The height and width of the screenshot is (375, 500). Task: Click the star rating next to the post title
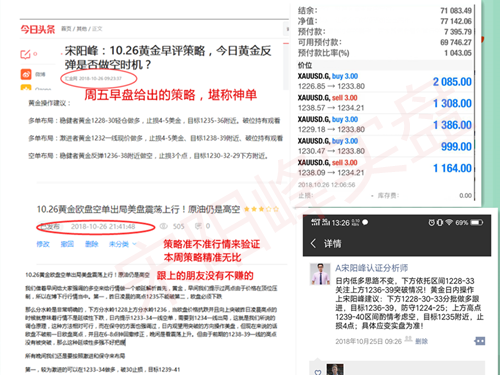coord(261,209)
